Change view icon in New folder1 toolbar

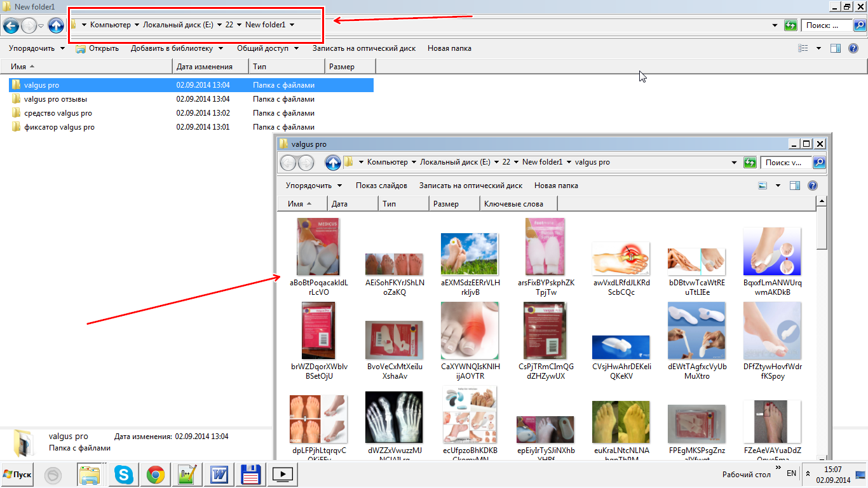click(x=803, y=48)
